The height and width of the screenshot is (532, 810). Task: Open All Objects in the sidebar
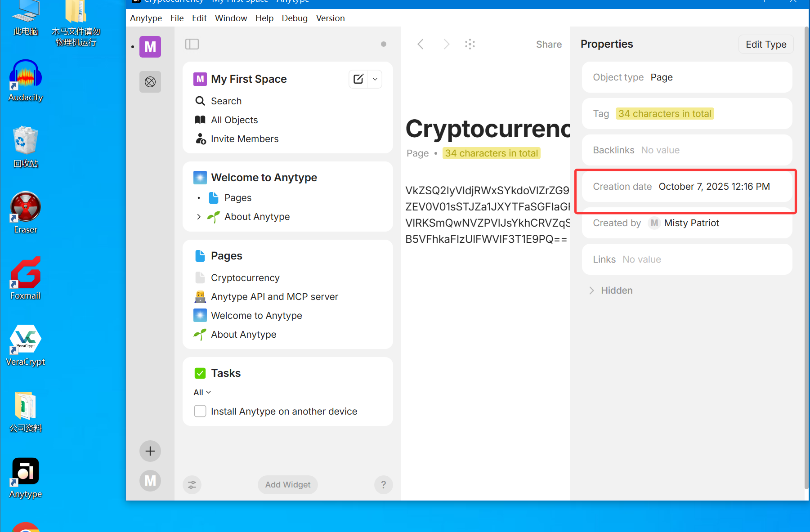[234, 120]
